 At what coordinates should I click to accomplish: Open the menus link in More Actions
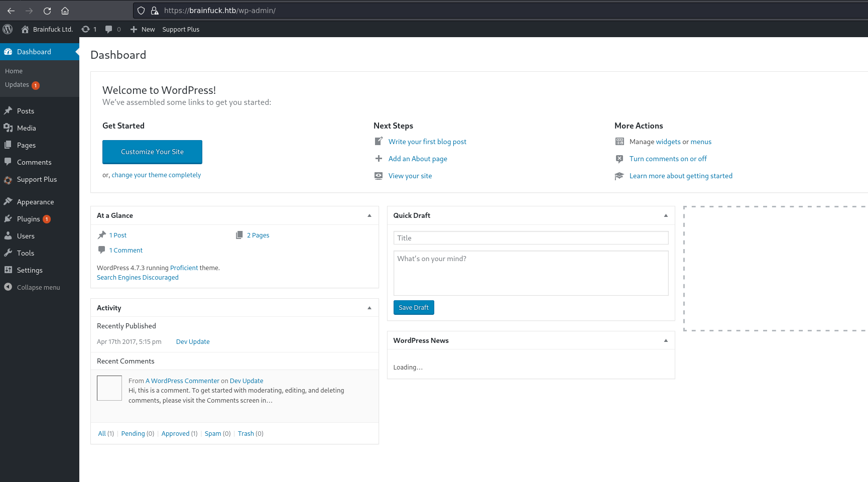point(701,142)
